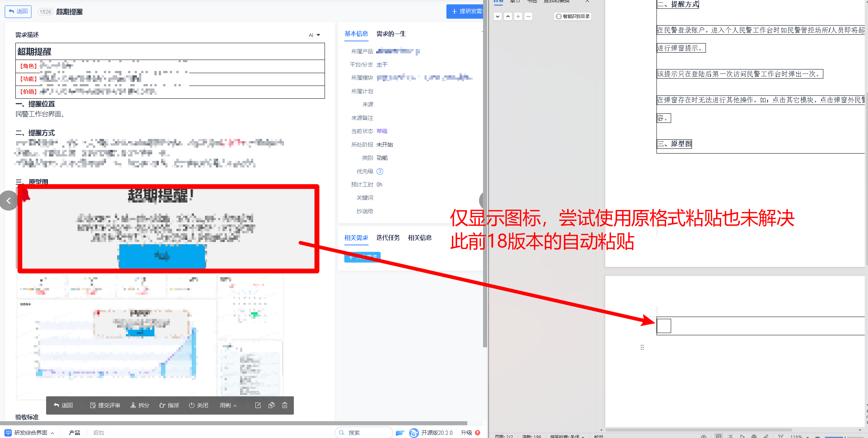The height and width of the screenshot is (438, 868).
Task: Click the AI chat icon near search
Action: coord(400,433)
